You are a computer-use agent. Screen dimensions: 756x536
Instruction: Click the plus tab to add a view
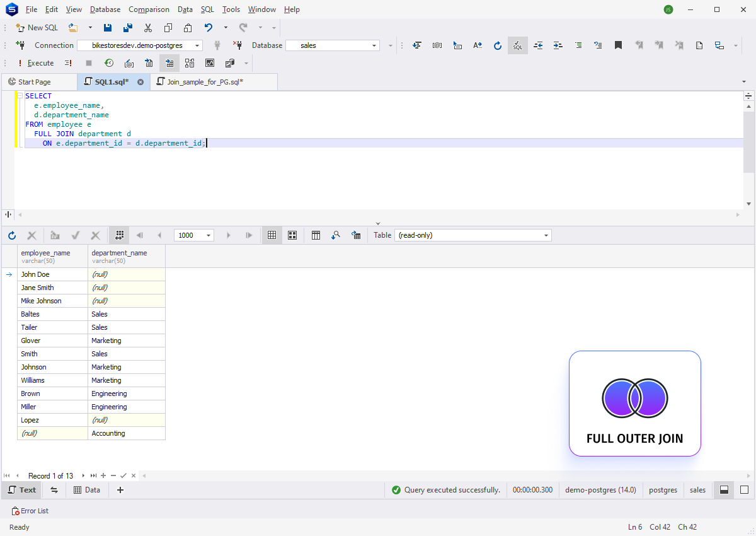[x=120, y=490]
